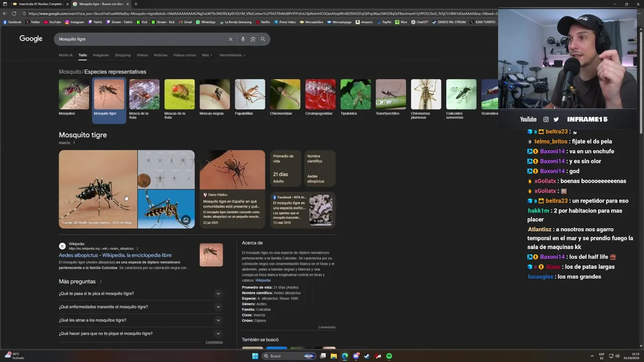Expand question on avoiding mosquito tigre bites
The width and height of the screenshot is (644, 362).
tap(141, 333)
